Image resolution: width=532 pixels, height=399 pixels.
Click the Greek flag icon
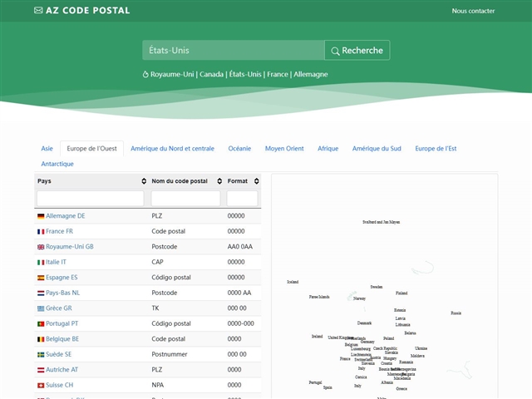click(41, 308)
